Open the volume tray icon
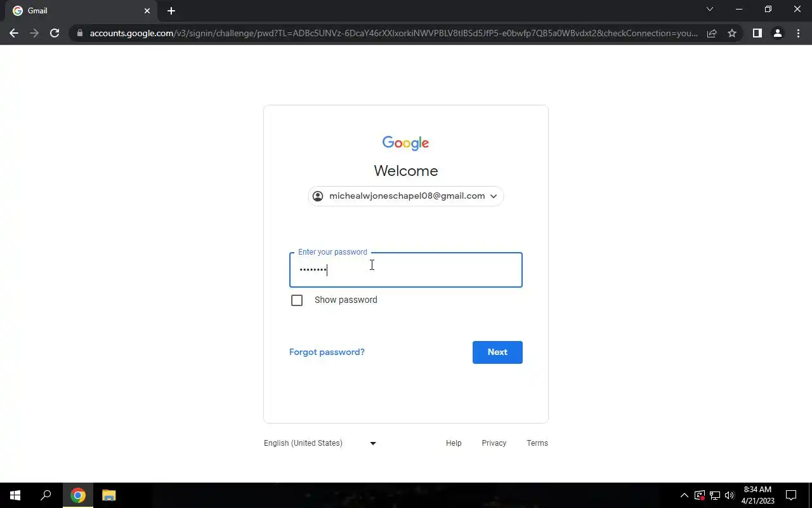This screenshot has height=508, width=812. pos(730,495)
